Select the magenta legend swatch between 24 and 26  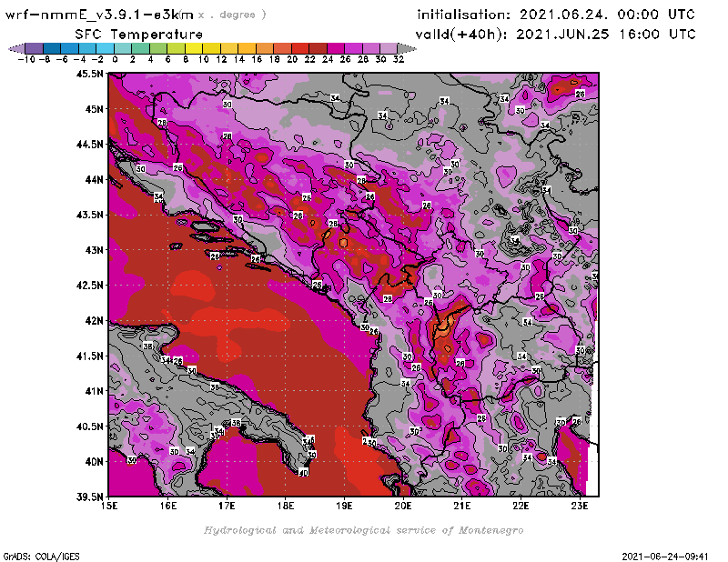pos(335,49)
